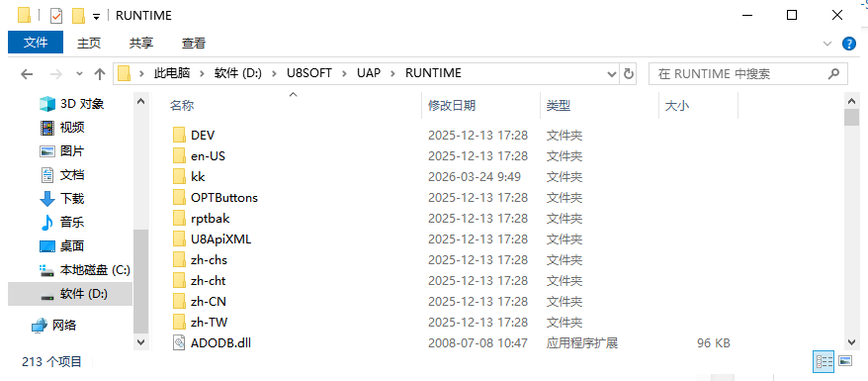
Task: Open the 查看 ribbon tab
Action: 194,43
